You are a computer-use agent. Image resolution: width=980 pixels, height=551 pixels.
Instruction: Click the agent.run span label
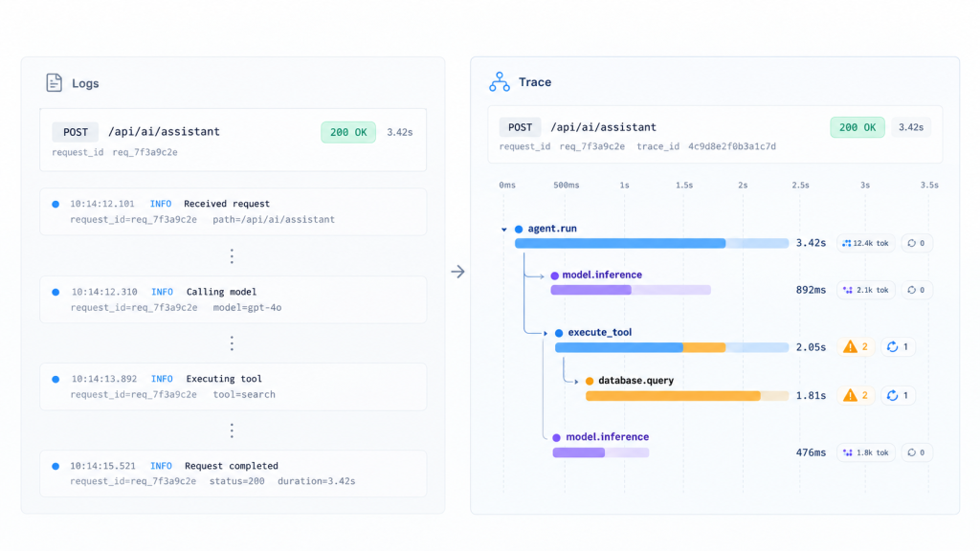(x=552, y=229)
